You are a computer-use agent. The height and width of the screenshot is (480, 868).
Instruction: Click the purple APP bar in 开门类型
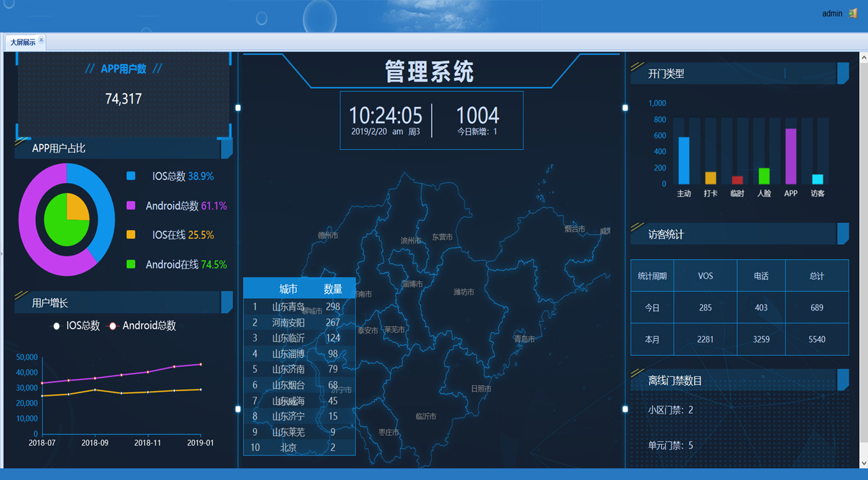coord(791,157)
